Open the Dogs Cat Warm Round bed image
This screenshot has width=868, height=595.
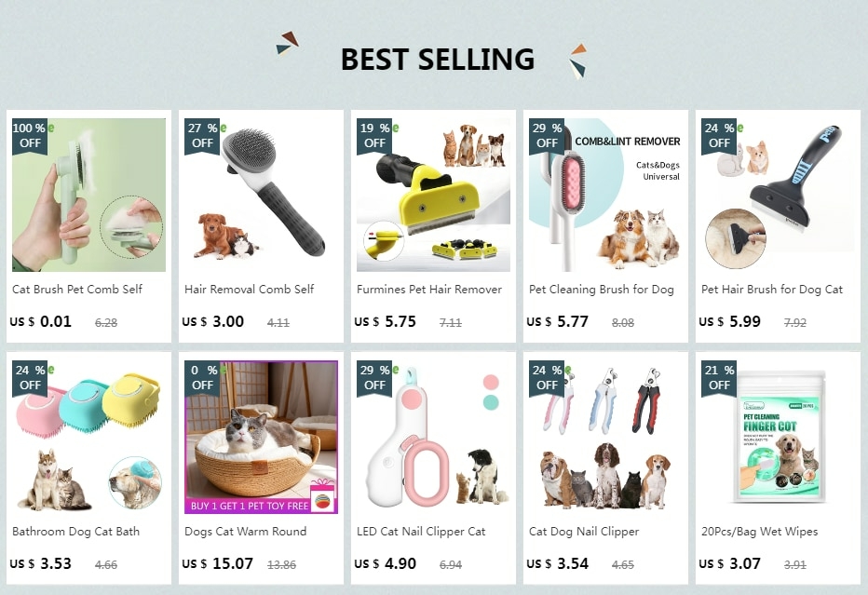tap(261, 438)
